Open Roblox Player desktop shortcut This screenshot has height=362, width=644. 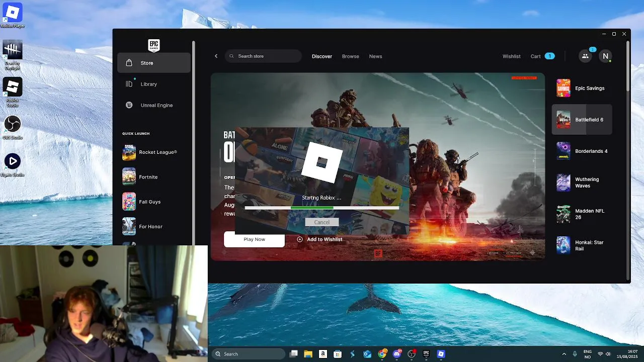click(13, 16)
